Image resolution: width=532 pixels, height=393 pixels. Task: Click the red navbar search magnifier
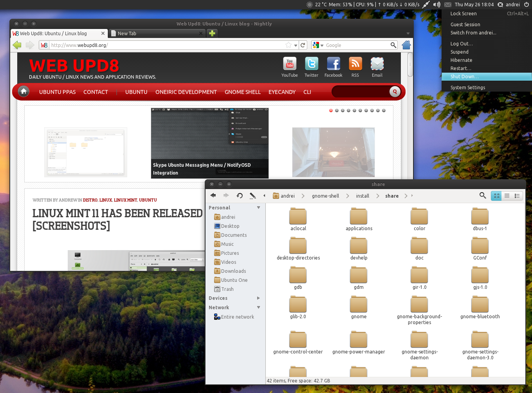pyautogui.click(x=395, y=92)
